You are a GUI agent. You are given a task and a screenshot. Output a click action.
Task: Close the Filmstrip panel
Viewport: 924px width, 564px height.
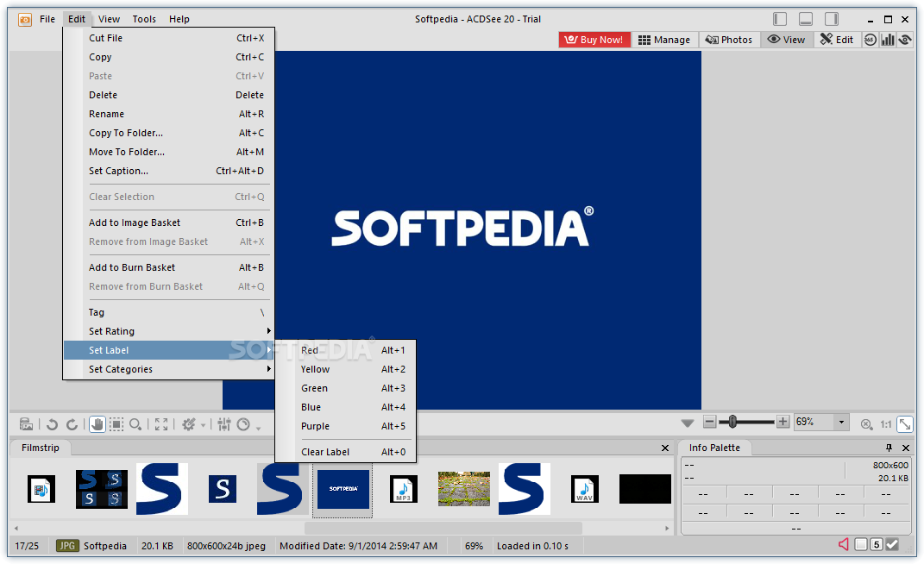(x=665, y=448)
